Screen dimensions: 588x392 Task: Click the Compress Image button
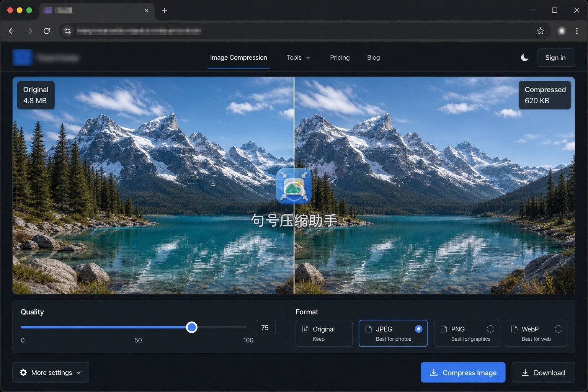[463, 372]
